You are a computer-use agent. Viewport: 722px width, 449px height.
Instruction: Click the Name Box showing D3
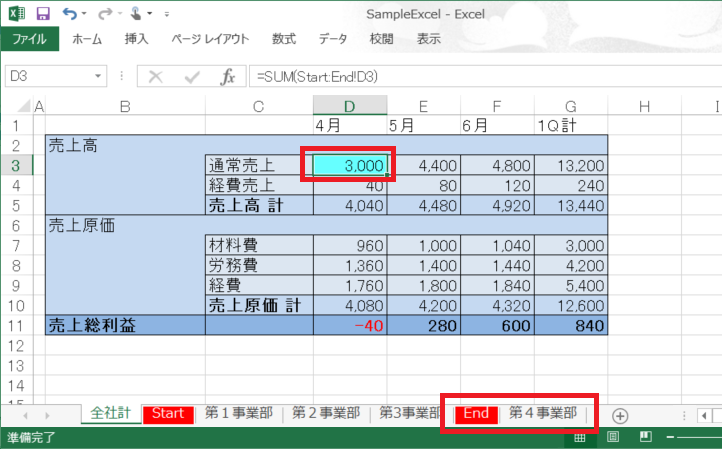(x=48, y=76)
